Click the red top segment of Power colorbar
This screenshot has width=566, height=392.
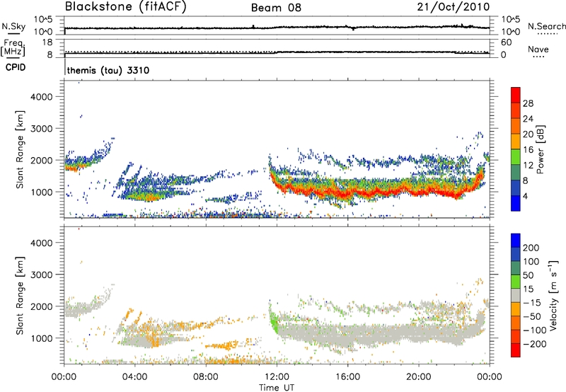(516, 95)
